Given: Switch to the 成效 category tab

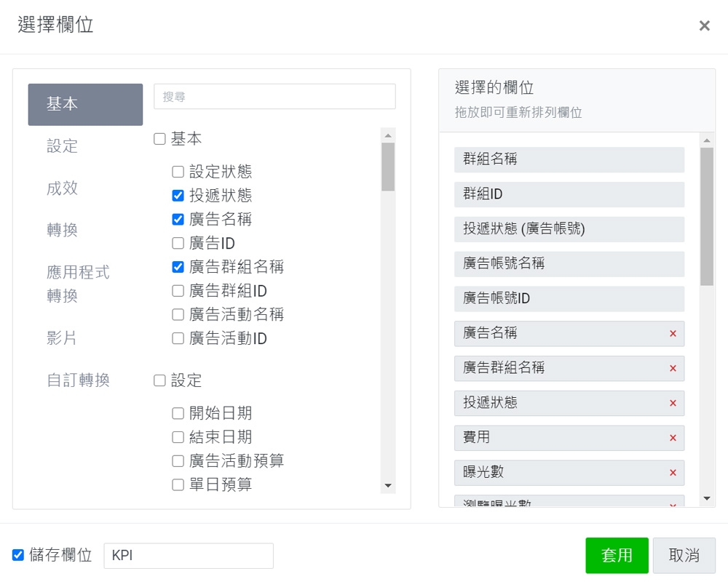Looking at the screenshot, I should (x=63, y=188).
